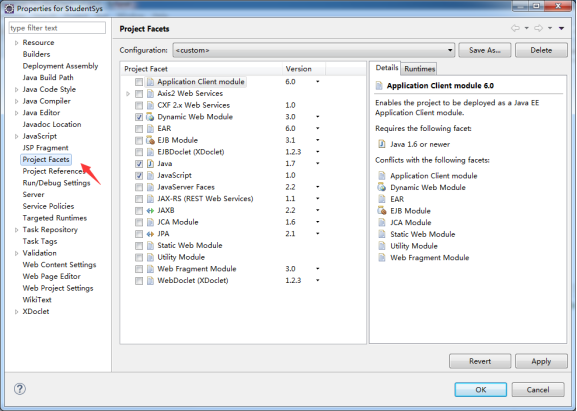Switch to the Runtimes tab
Image resolution: width=577 pixels, height=411 pixels.
pos(419,69)
